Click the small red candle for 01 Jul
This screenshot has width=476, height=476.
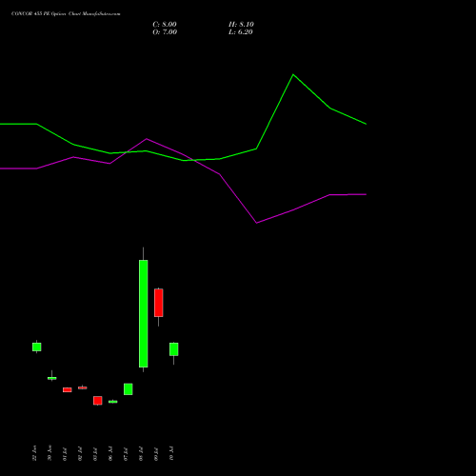pos(68,389)
